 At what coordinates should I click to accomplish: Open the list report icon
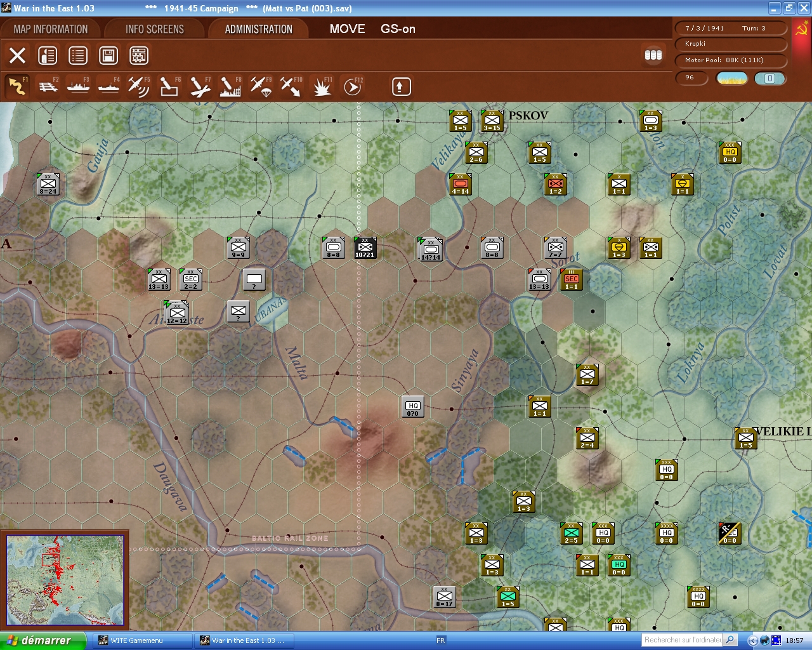78,56
